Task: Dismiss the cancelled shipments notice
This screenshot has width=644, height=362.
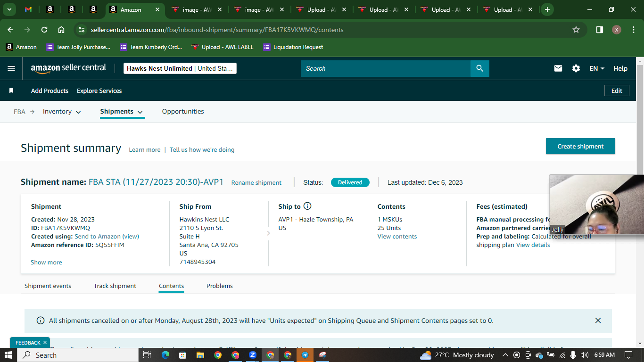Action: click(598, 321)
